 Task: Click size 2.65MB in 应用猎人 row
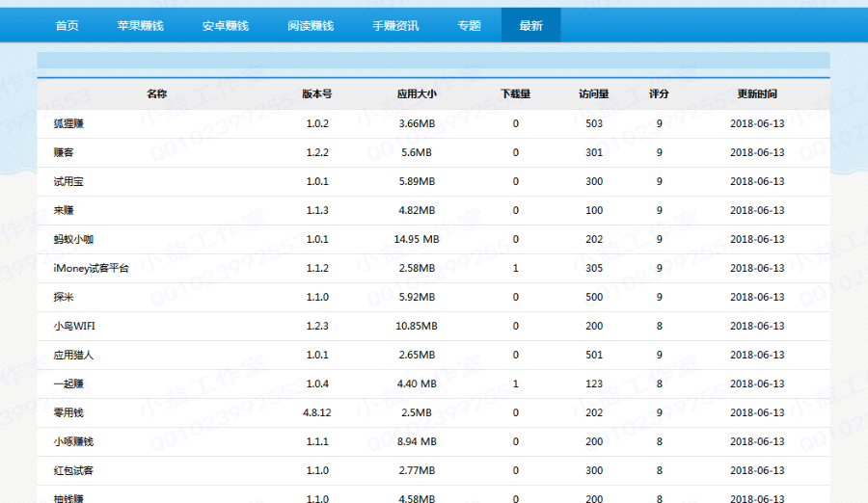click(x=417, y=355)
